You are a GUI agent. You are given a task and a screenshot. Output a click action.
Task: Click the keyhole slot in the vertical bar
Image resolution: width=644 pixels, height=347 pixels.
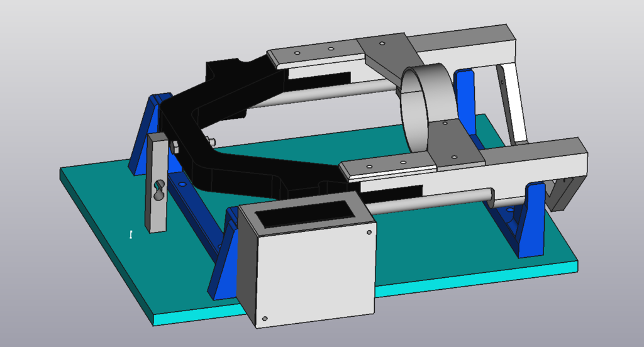point(159,190)
